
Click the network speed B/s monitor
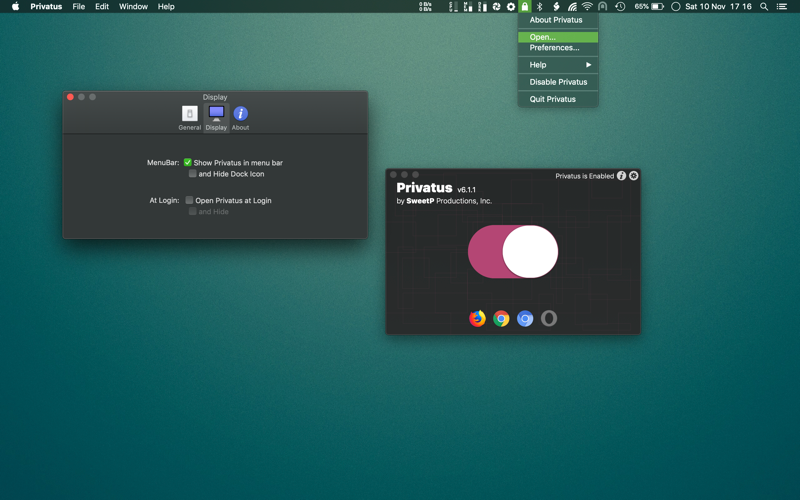425,7
